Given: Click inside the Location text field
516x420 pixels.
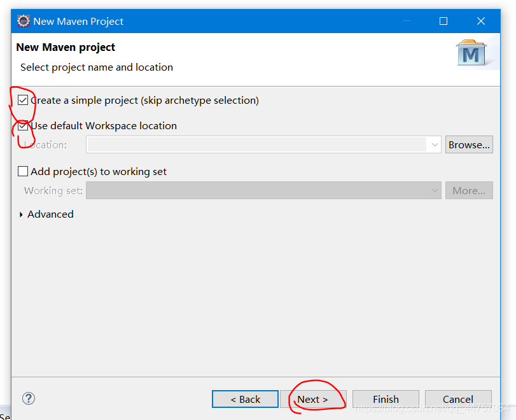Looking at the screenshot, I should pyautogui.click(x=257, y=145).
